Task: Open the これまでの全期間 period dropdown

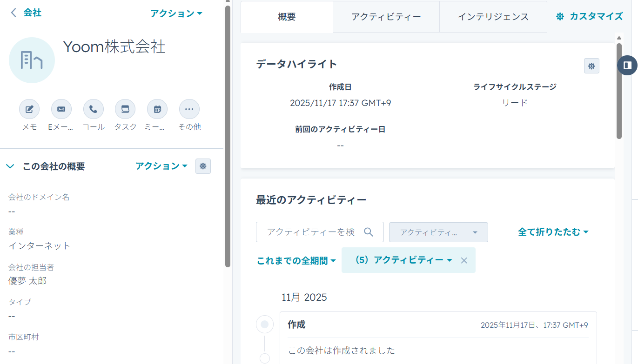Action: pos(296,261)
